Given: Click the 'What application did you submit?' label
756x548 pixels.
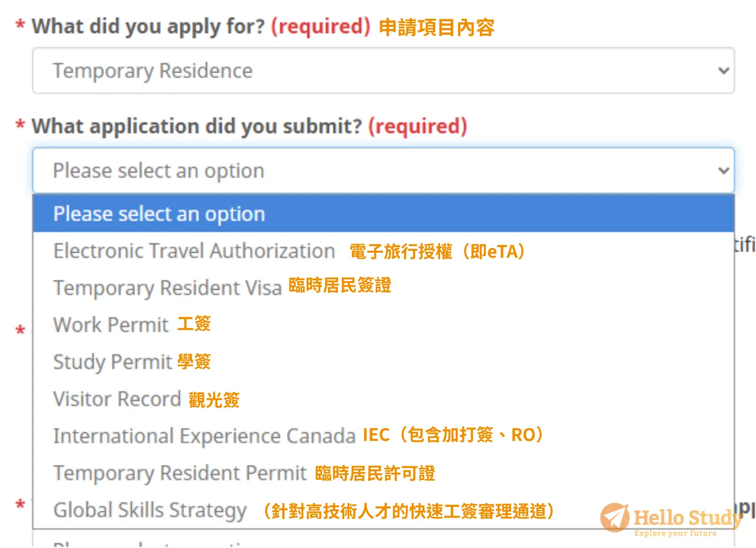Looking at the screenshot, I should pyautogui.click(x=197, y=126).
